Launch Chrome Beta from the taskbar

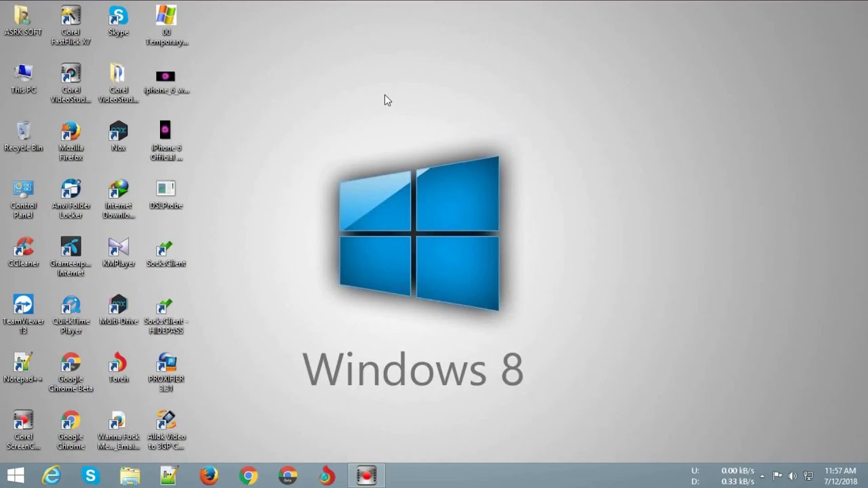tap(288, 476)
